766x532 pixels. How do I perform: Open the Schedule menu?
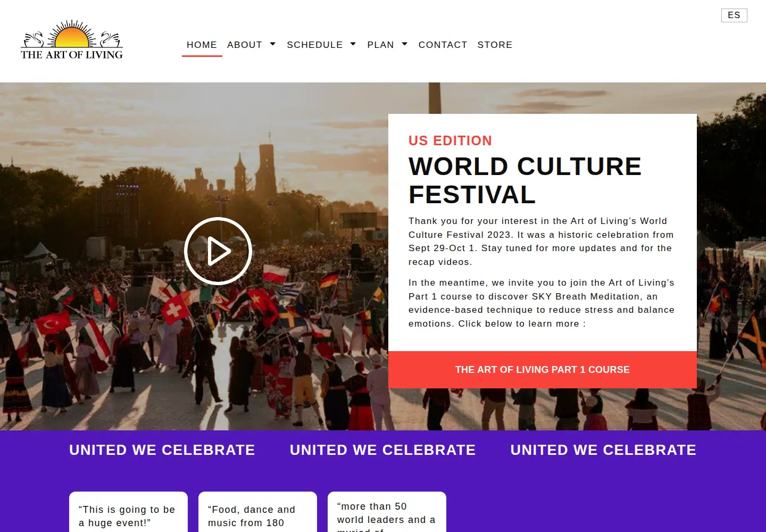click(x=315, y=45)
